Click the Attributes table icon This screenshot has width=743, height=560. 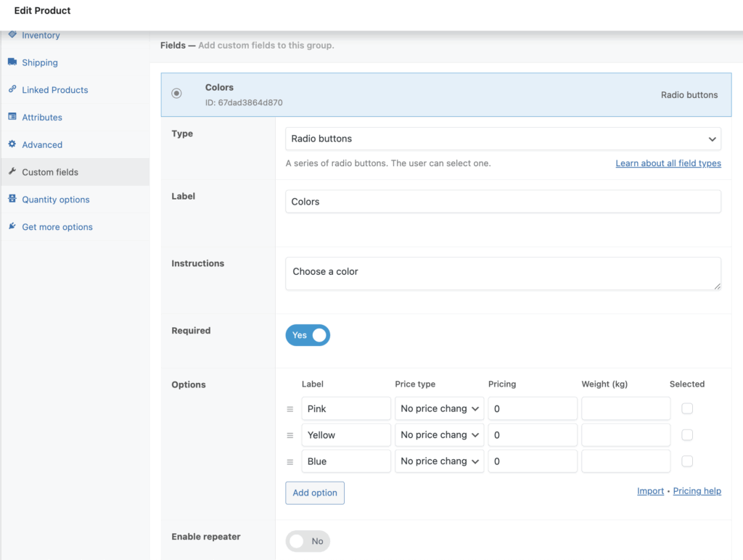coord(12,117)
